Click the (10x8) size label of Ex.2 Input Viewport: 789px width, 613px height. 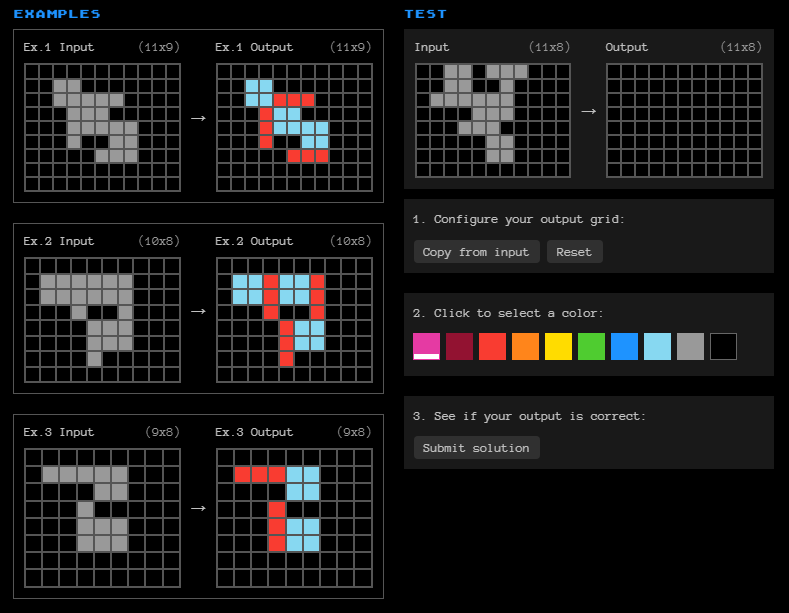tap(159, 241)
